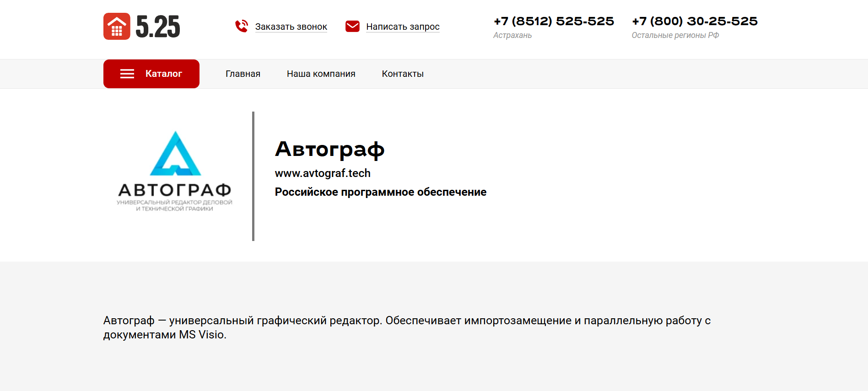This screenshot has height=391, width=868.
Task: Click the red house logo icon
Action: pos(117,27)
